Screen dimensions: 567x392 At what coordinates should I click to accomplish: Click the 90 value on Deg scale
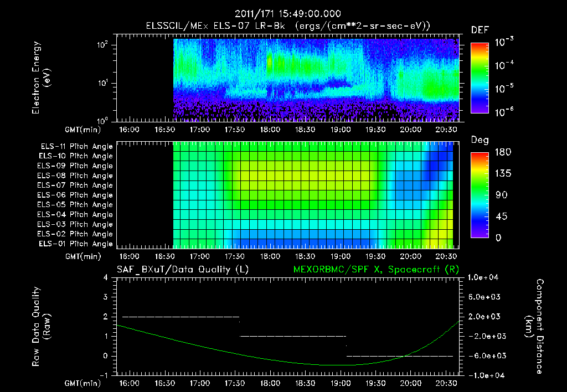click(x=502, y=195)
